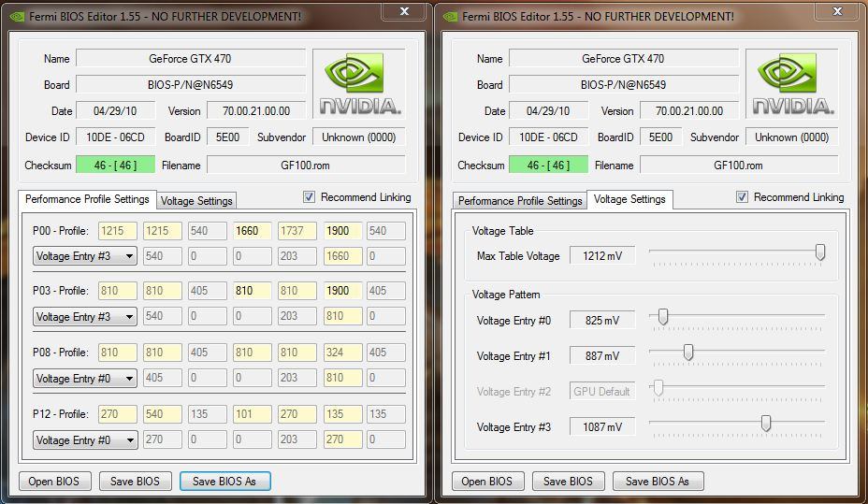Close the left Fermi BIOS Editor window
This screenshot has width=868, height=504.
click(404, 11)
